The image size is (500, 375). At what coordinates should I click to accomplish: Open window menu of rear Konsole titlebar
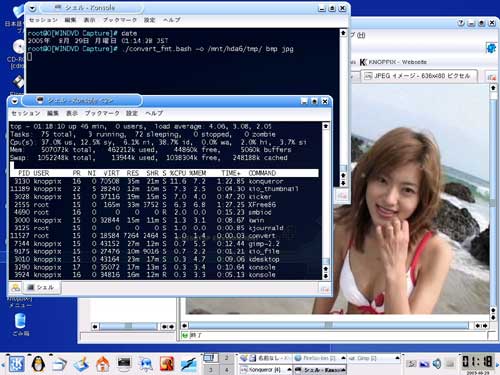pyautogui.click(x=32, y=8)
